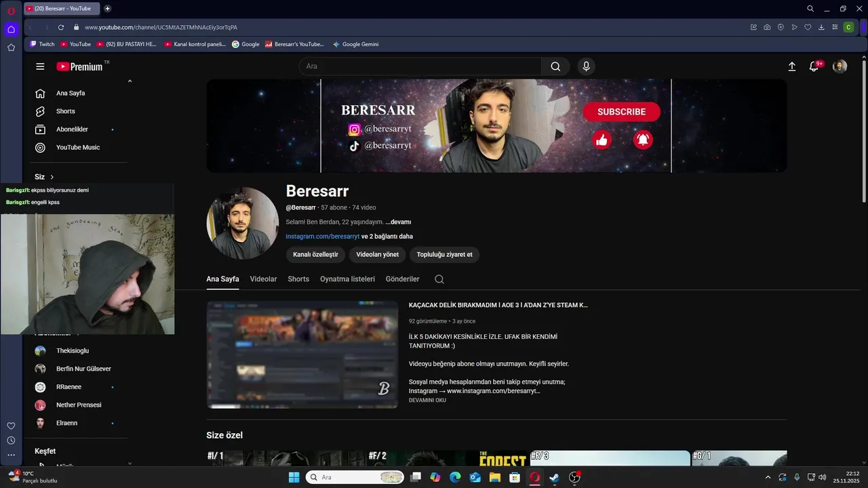Open the Oynatma listeleri tab
The height and width of the screenshot is (488, 868).
tap(347, 279)
